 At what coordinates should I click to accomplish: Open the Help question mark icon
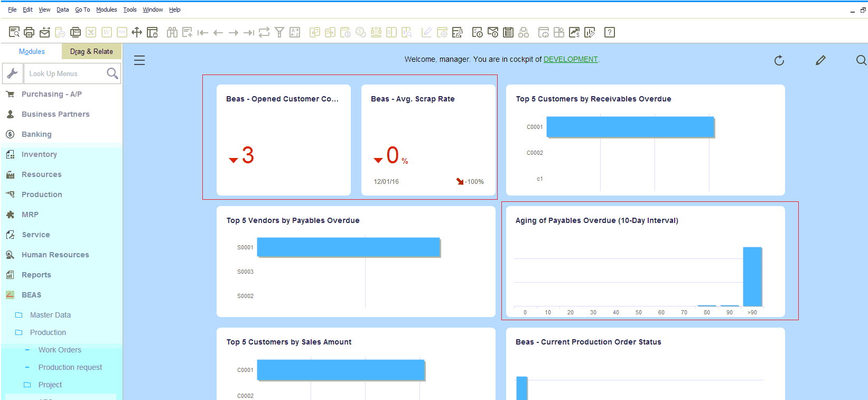(610, 32)
